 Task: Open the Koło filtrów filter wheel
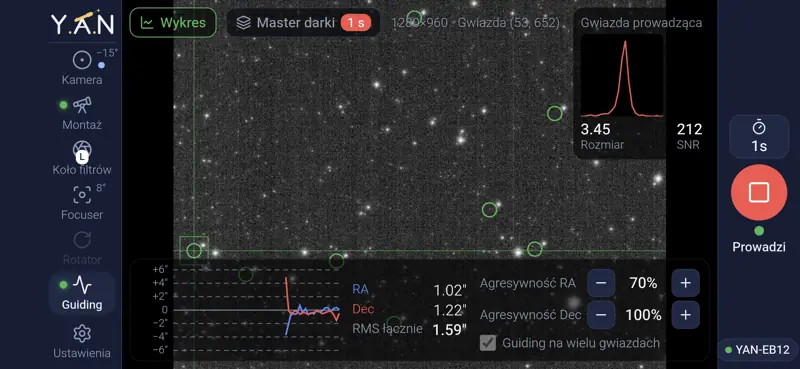82,158
